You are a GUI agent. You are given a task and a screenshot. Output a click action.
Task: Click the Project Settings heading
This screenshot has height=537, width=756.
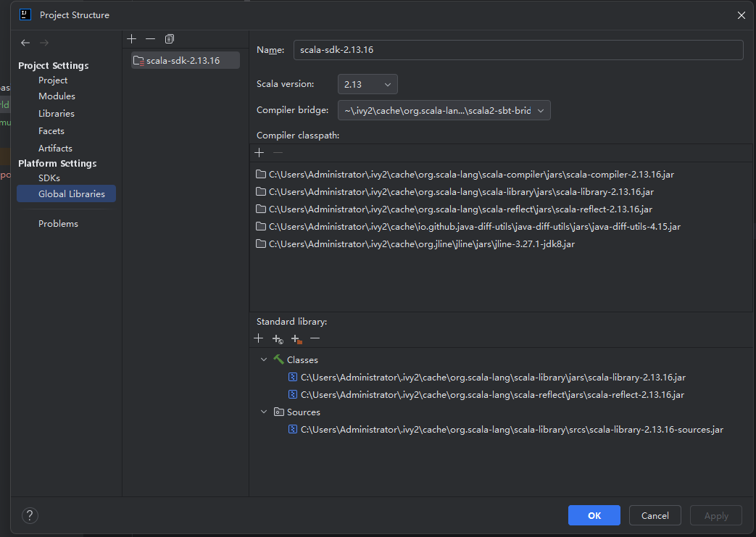54,65
